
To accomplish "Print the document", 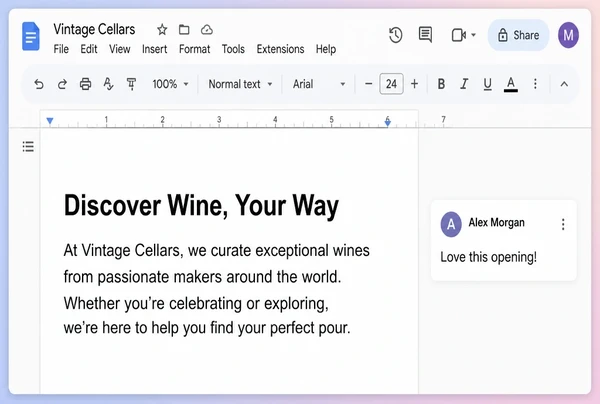I will click(85, 84).
